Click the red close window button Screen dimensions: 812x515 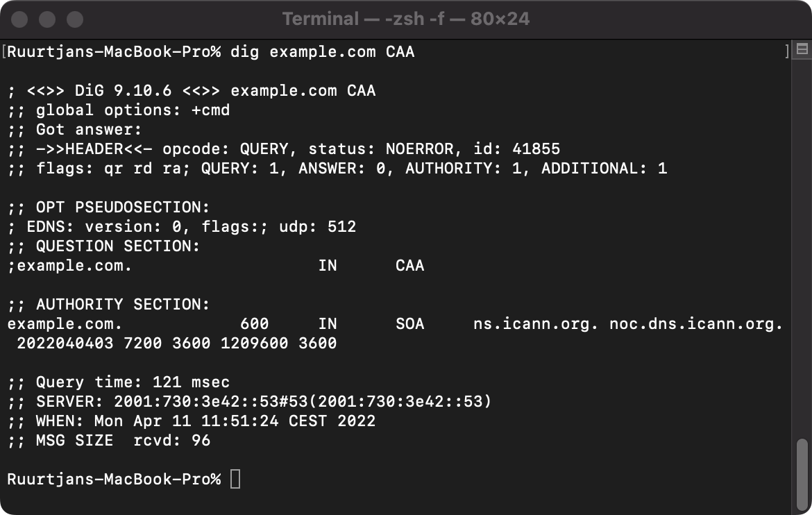tap(19, 19)
